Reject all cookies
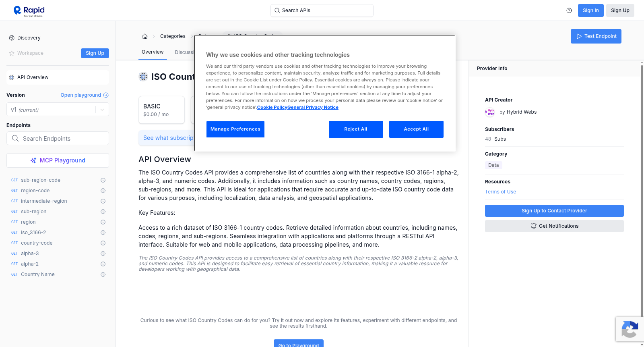This screenshot has width=644, height=347. [x=356, y=129]
